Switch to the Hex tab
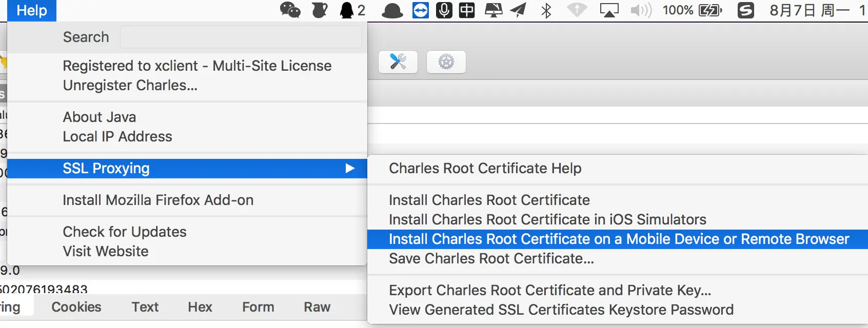The width and height of the screenshot is (868, 328). pyautogui.click(x=200, y=307)
